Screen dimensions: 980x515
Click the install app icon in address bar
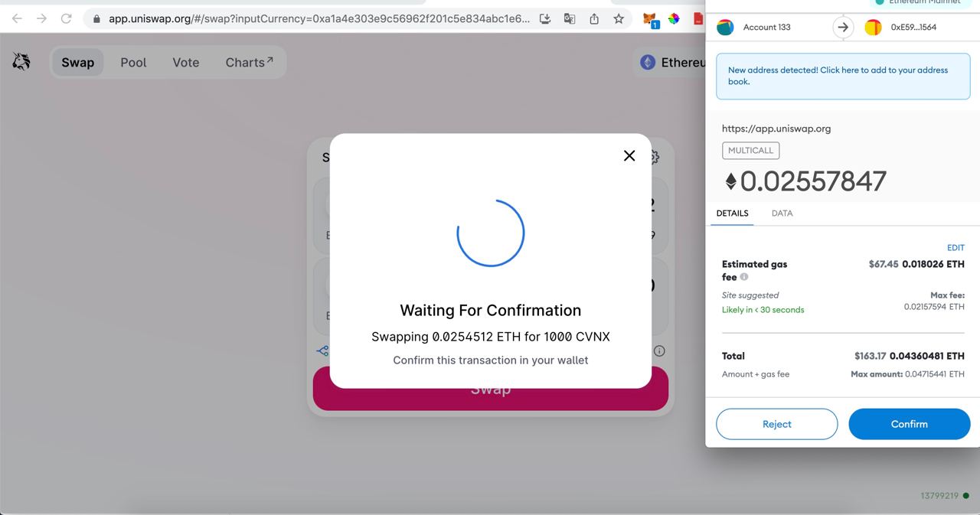click(545, 18)
